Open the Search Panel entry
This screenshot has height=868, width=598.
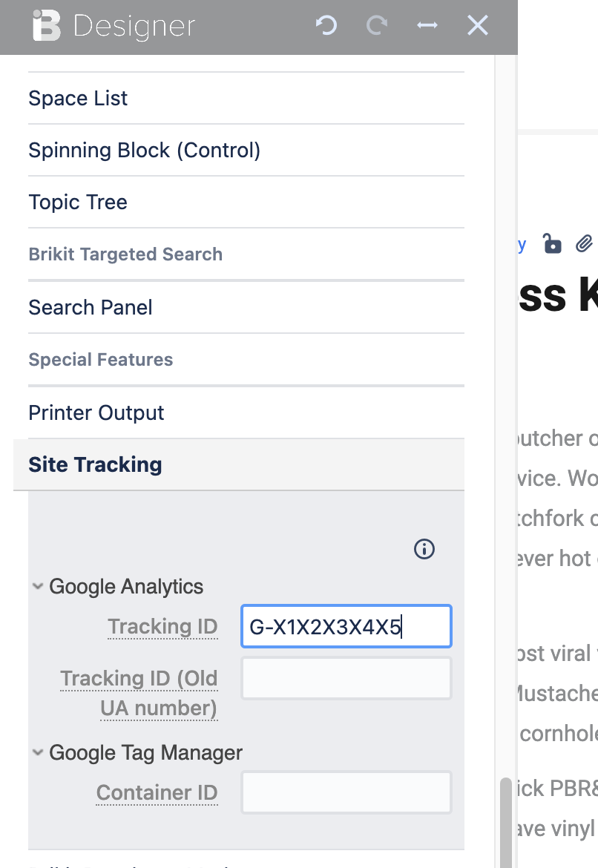246,308
